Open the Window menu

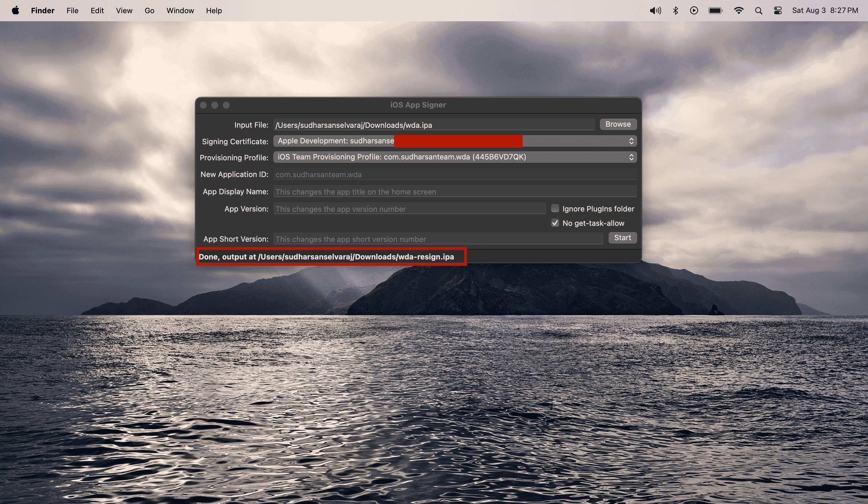[180, 10]
